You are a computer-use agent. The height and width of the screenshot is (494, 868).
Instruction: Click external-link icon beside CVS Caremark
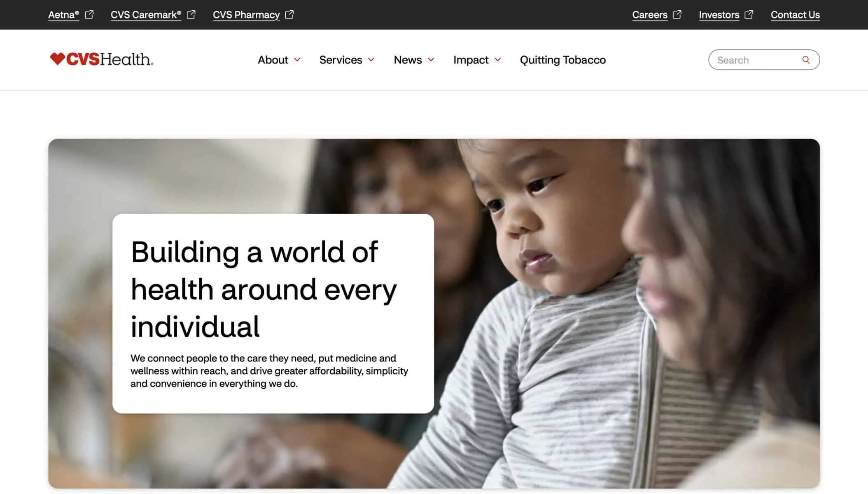pyautogui.click(x=191, y=15)
